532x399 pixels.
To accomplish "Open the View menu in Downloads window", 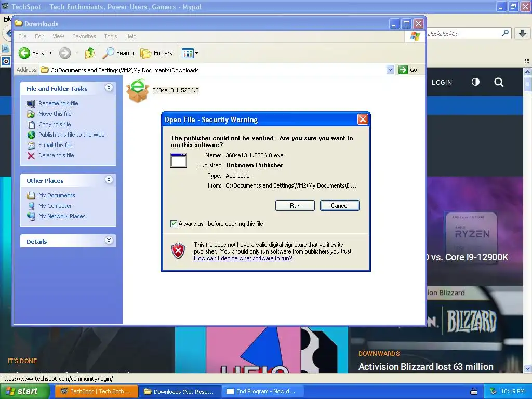I will click(x=58, y=36).
